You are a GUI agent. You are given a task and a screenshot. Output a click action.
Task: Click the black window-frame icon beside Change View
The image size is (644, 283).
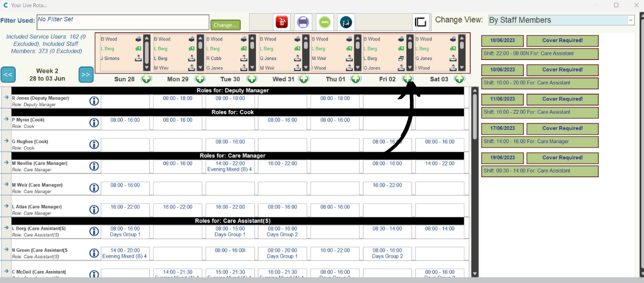coord(421,22)
